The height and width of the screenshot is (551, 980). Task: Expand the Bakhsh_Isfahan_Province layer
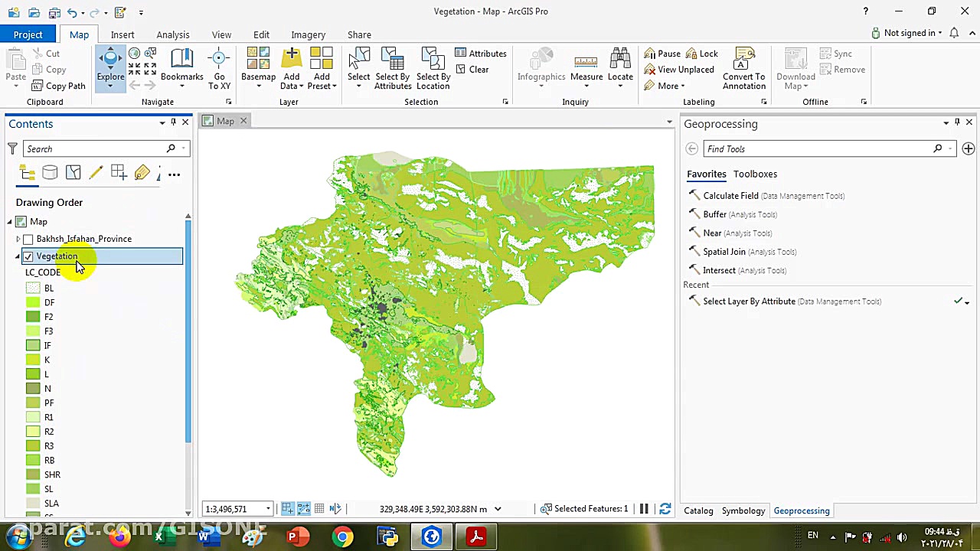coord(17,239)
